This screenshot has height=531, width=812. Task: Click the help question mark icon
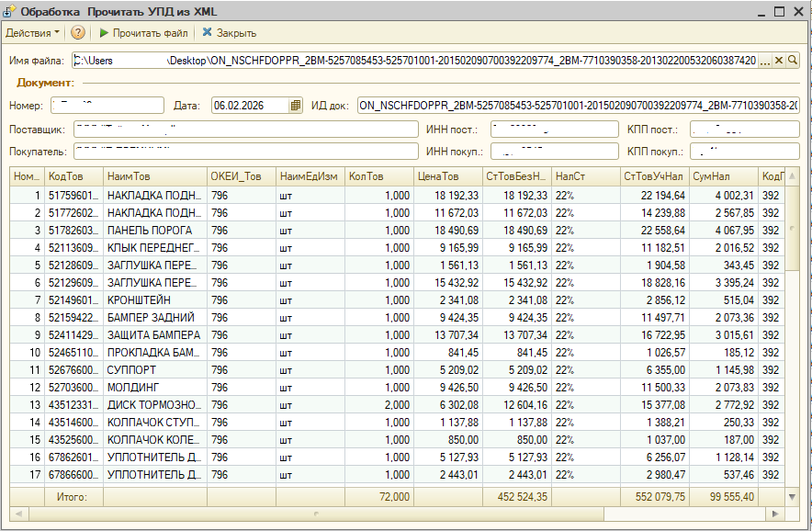point(78,33)
